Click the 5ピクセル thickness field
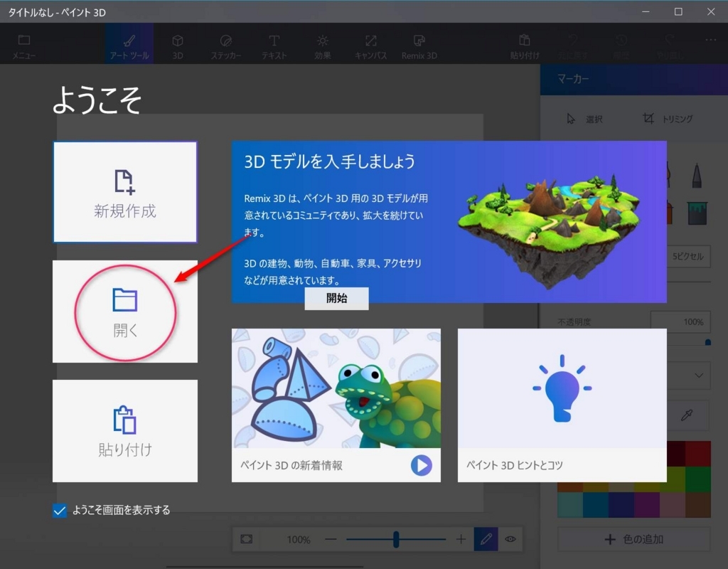Image resolution: width=728 pixels, height=569 pixels. tap(689, 256)
